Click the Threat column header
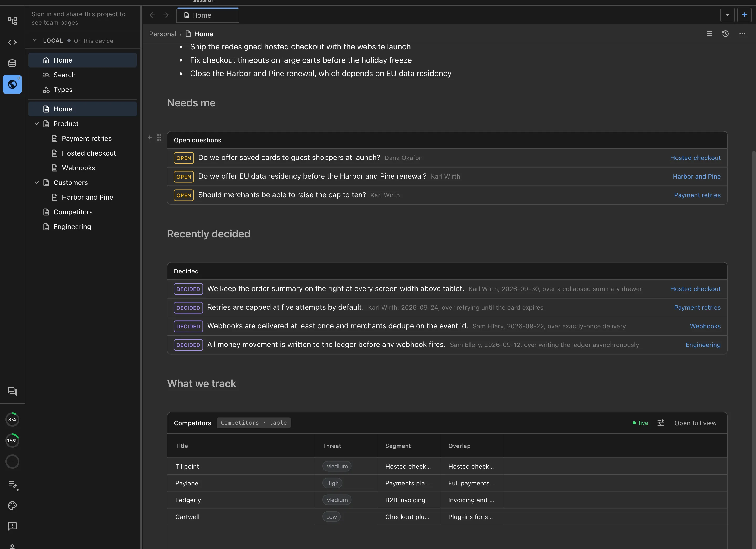The width and height of the screenshot is (756, 549). (x=346, y=446)
